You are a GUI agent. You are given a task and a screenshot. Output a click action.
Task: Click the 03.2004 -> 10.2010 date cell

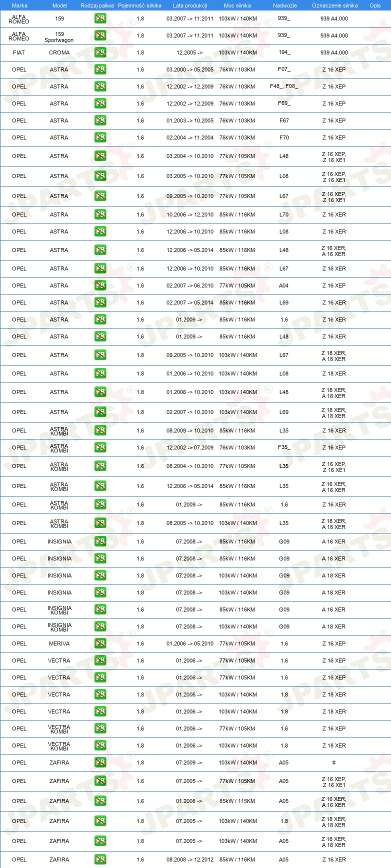(x=190, y=156)
